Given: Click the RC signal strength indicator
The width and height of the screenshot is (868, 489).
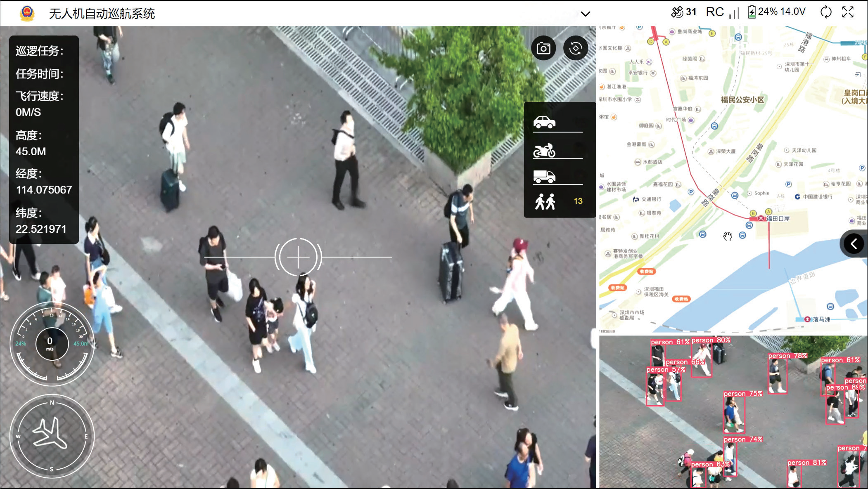Looking at the screenshot, I should click(x=722, y=12).
